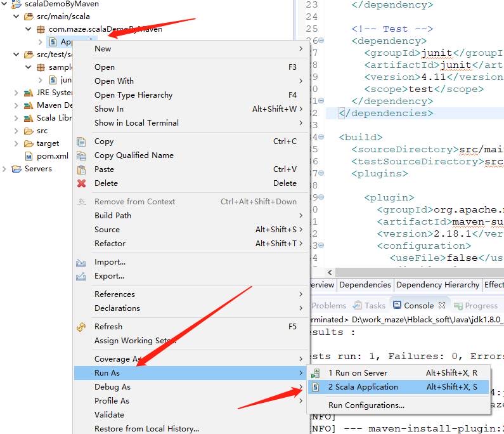Screen dimensions: 504x434
Task: Click the pom.xml file icon
Action: (x=29, y=156)
